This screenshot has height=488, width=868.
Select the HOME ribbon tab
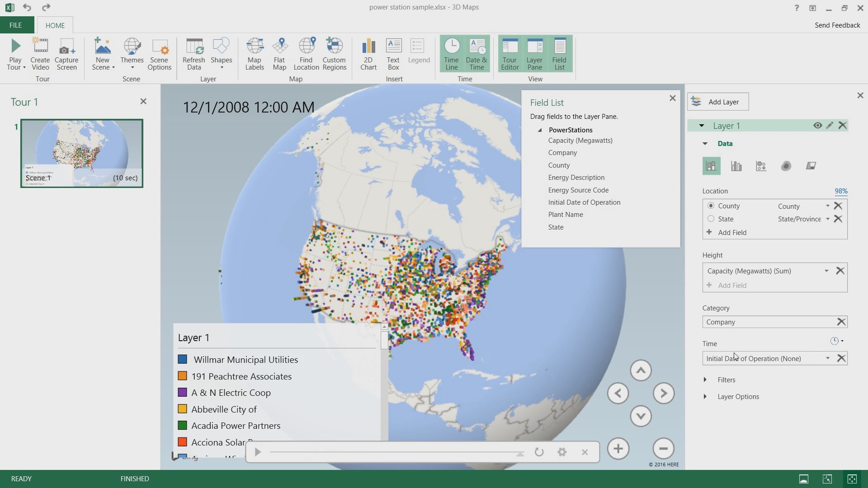point(55,25)
